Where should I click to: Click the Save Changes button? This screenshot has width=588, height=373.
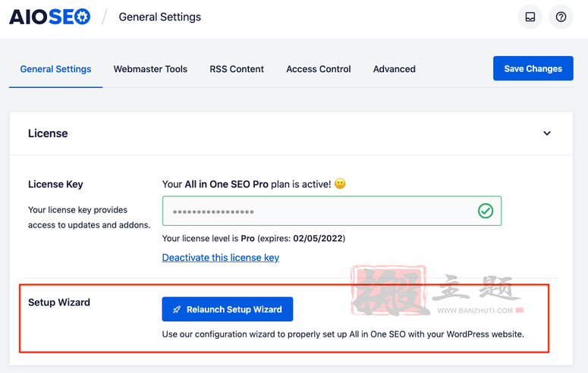[x=533, y=68]
